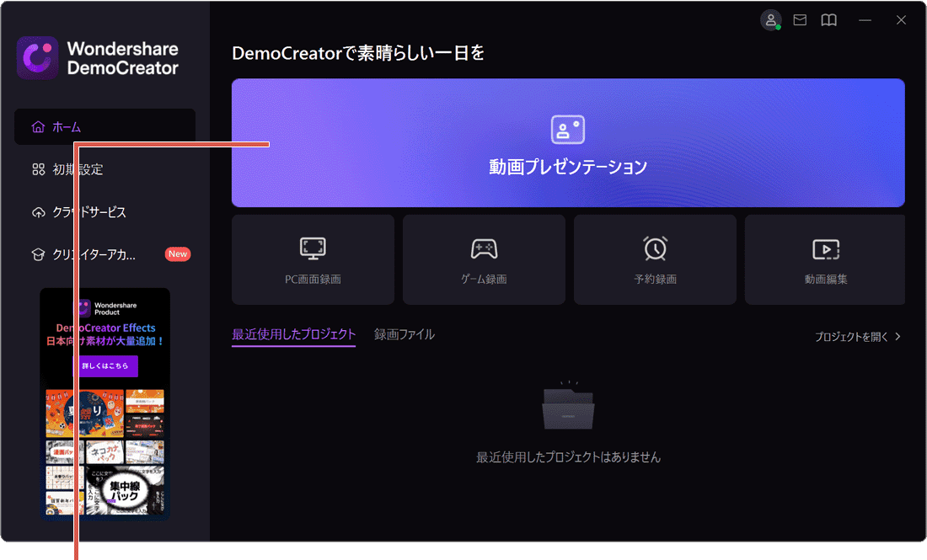This screenshot has height=560, width=927.
Task: Start a 動画プレゼンテーション recording
Action: point(568,143)
